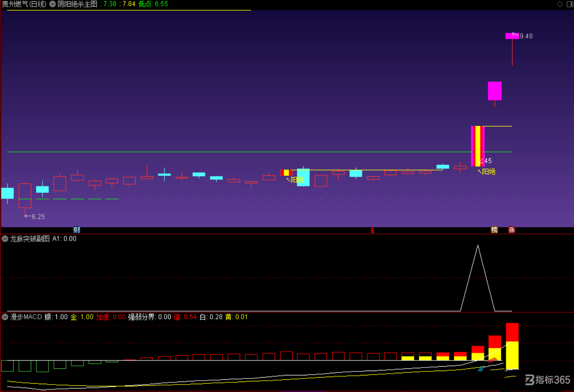Image resolution: width=574 pixels, height=392 pixels.
Task: Click the 漫步MACD indicator label
Action: pyautogui.click(x=26, y=317)
